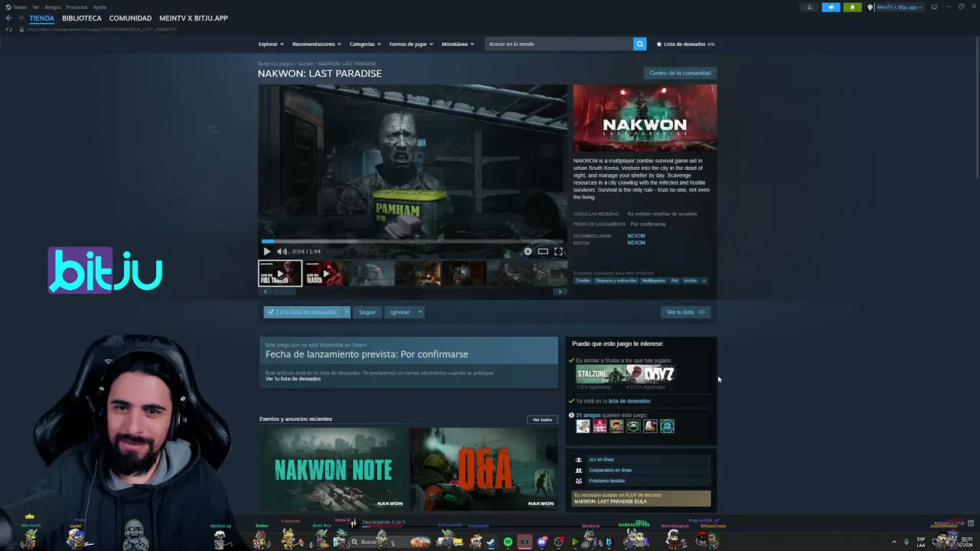Select the Alpha Test Teaser thumbnail
The height and width of the screenshot is (551, 980).
tap(325, 273)
